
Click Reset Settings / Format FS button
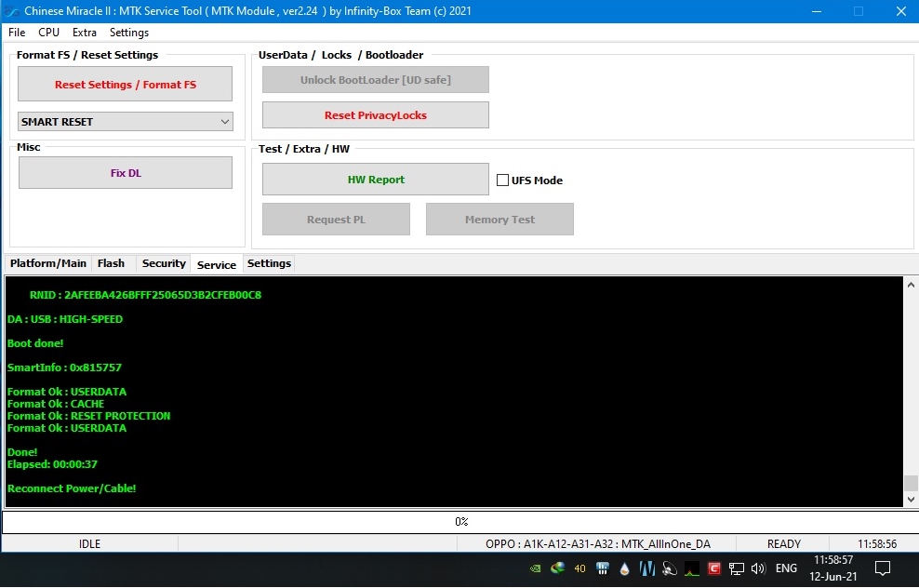[125, 85]
